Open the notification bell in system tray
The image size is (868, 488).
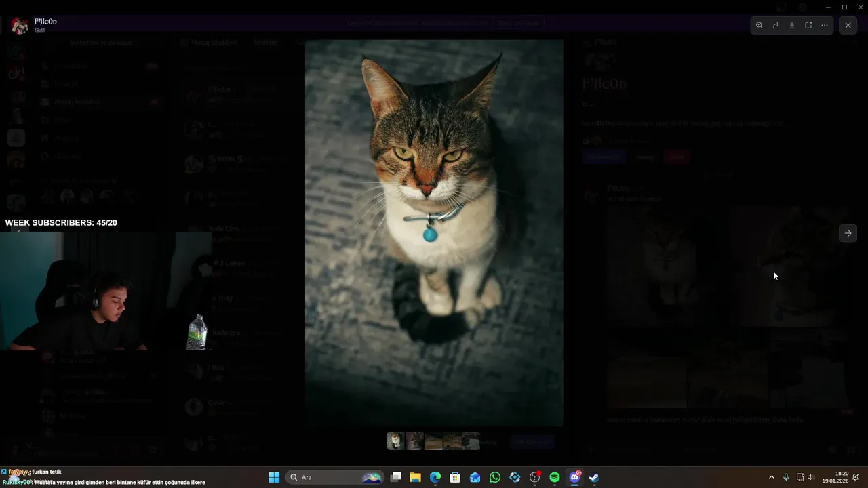pos(856,477)
